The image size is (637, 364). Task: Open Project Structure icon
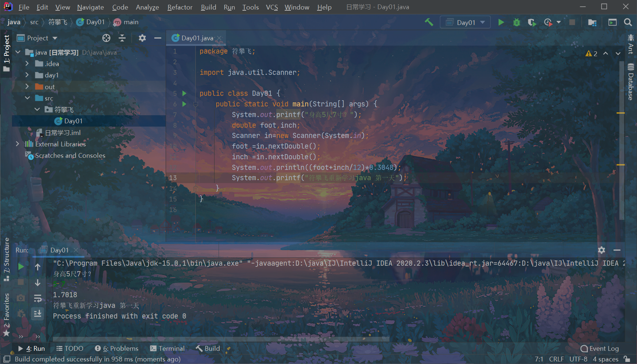click(592, 22)
